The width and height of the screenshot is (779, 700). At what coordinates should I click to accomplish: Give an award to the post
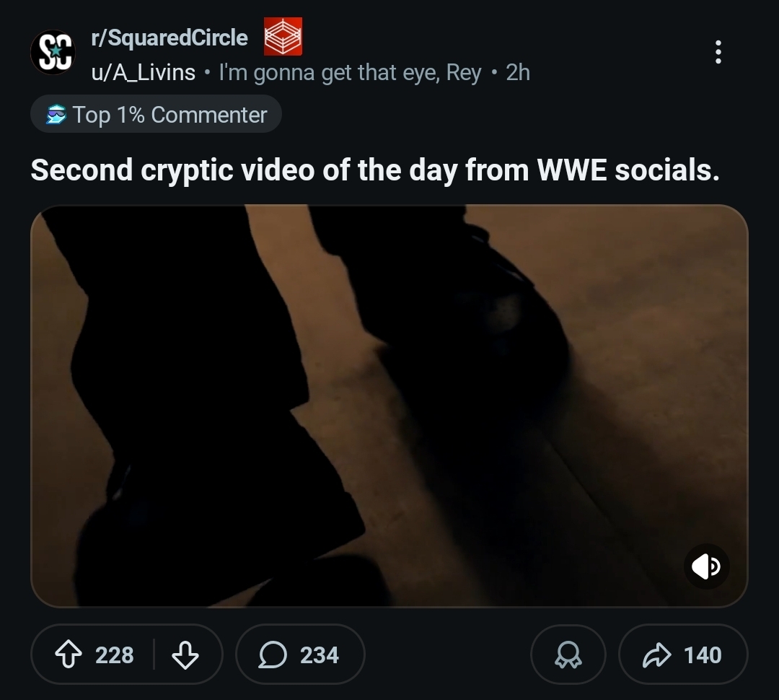click(568, 655)
